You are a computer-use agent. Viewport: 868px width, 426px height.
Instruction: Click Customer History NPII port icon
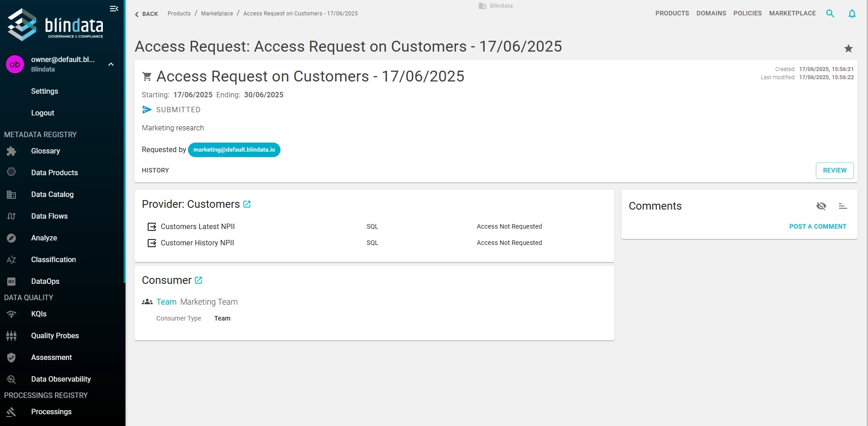[x=152, y=243]
